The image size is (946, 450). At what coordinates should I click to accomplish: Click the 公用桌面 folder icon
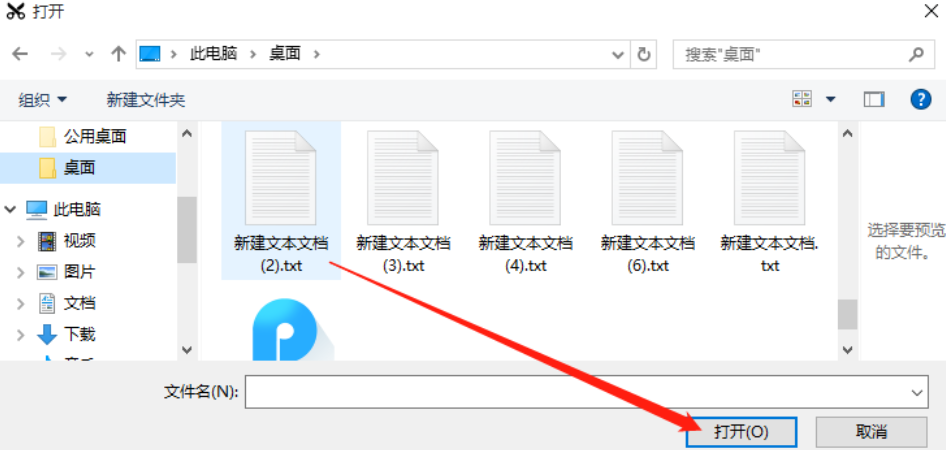[48, 137]
